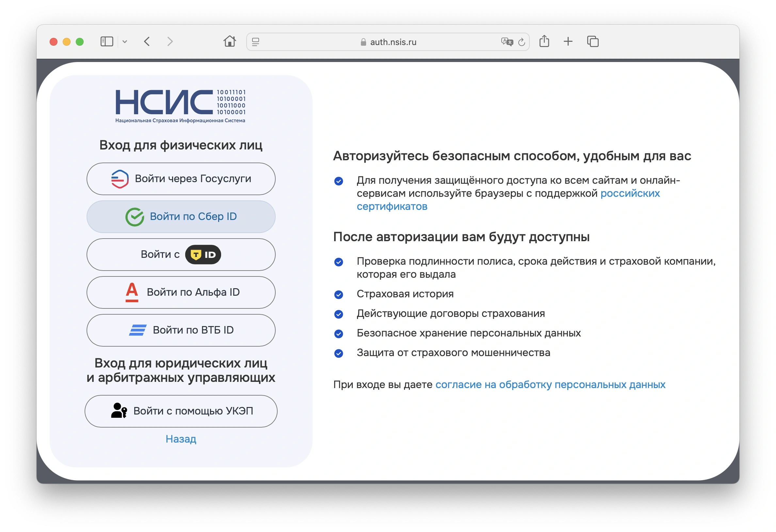Click the forward navigation arrow
Screen dimensions: 776x532
[x=170, y=42]
